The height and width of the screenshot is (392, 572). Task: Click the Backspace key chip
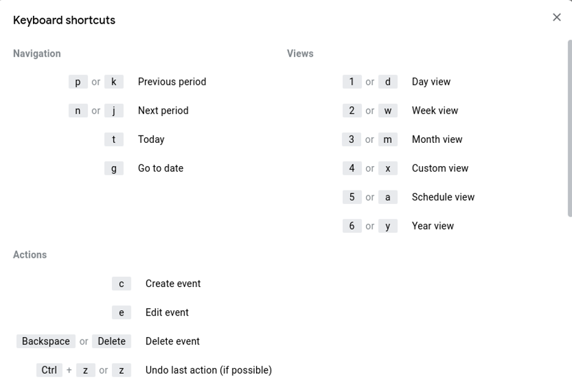pyautogui.click(x=46, y=341)
